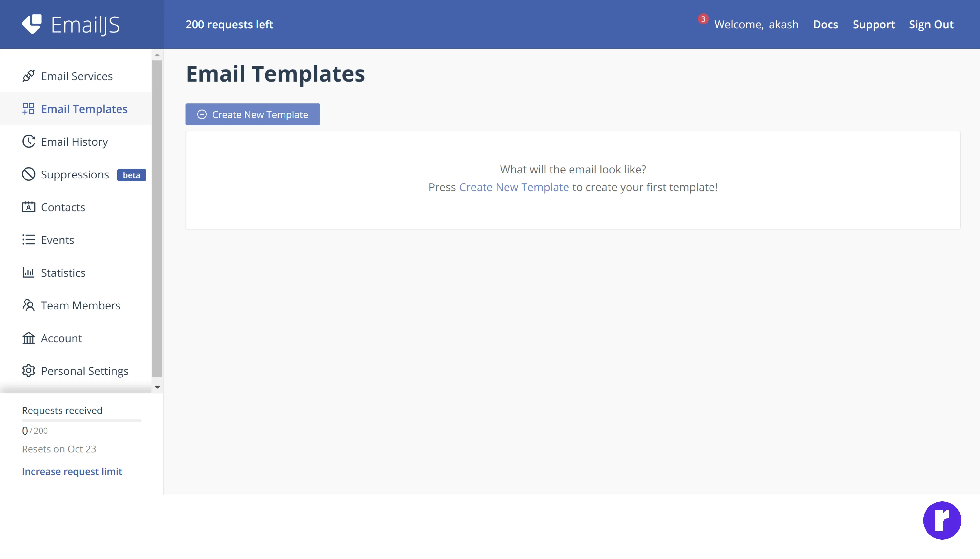Viewport: 980px width, 559px height.
Task: Click the Resets on Oct 23 text
Action: [59, 449]
